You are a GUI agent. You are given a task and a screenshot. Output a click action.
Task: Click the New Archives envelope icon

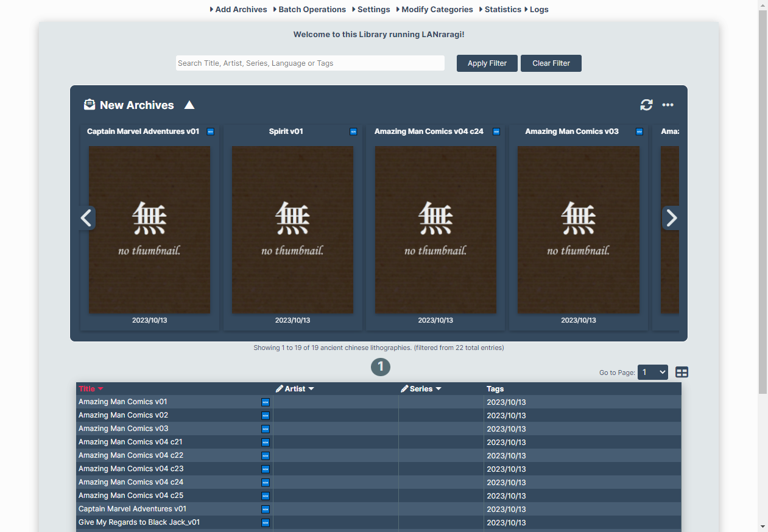click(x=90, y=105)
